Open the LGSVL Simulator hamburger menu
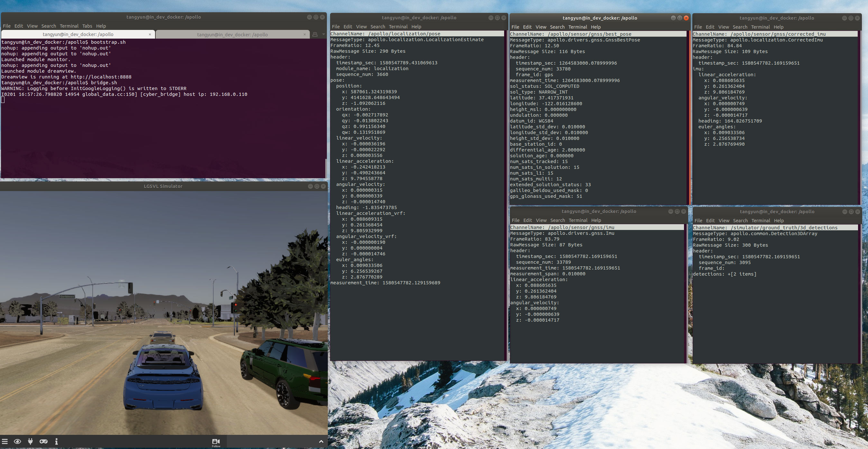This screenshot has width=868, height=449. point(5,441)
